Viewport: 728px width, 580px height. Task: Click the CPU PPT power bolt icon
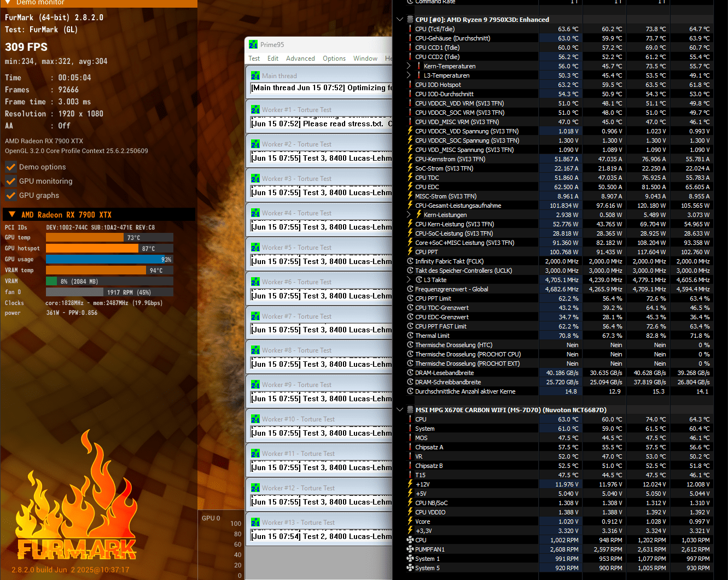pos(410,252)
